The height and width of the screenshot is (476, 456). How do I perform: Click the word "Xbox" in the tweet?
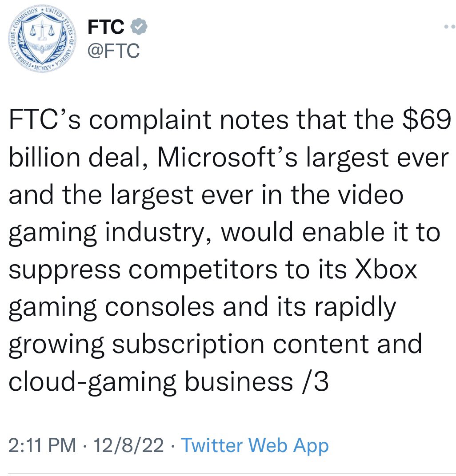386,269
